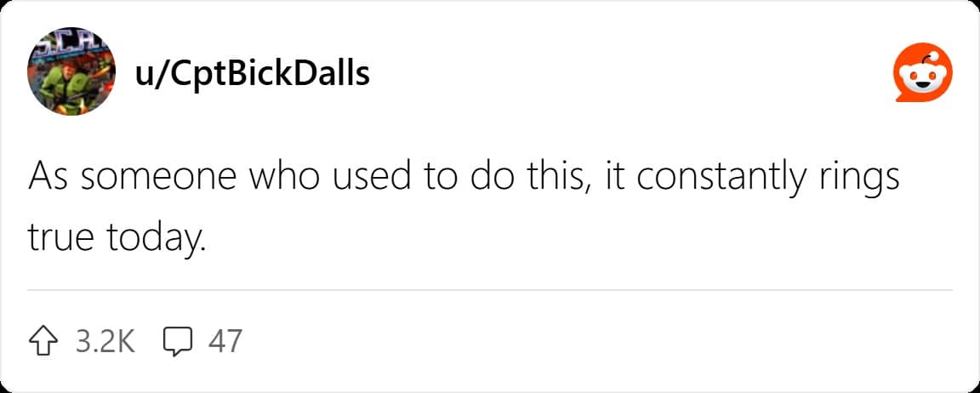Image resolution: width=980 pixels, height=393 pixels.
Task: Visit the u/CptBickDalls username link
Action: tap(252, 74)
